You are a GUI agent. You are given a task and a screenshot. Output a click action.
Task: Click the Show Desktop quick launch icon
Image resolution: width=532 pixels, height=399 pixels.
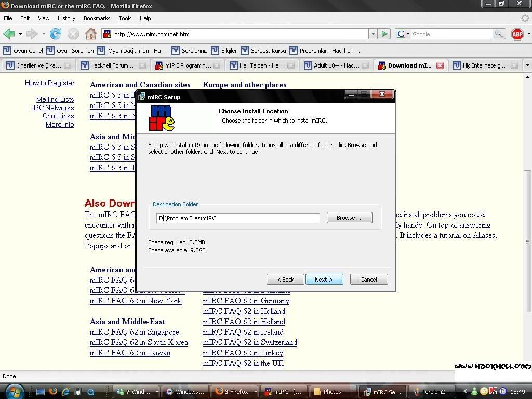41,392
